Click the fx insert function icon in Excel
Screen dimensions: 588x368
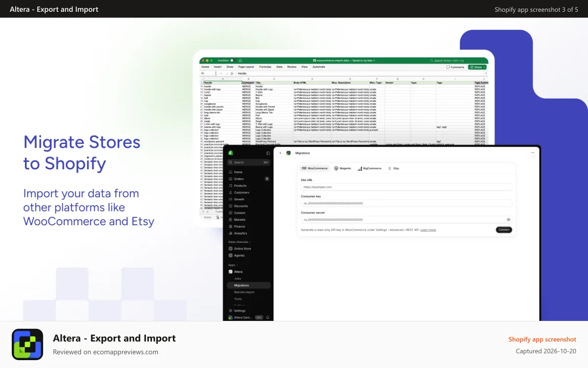232,73
